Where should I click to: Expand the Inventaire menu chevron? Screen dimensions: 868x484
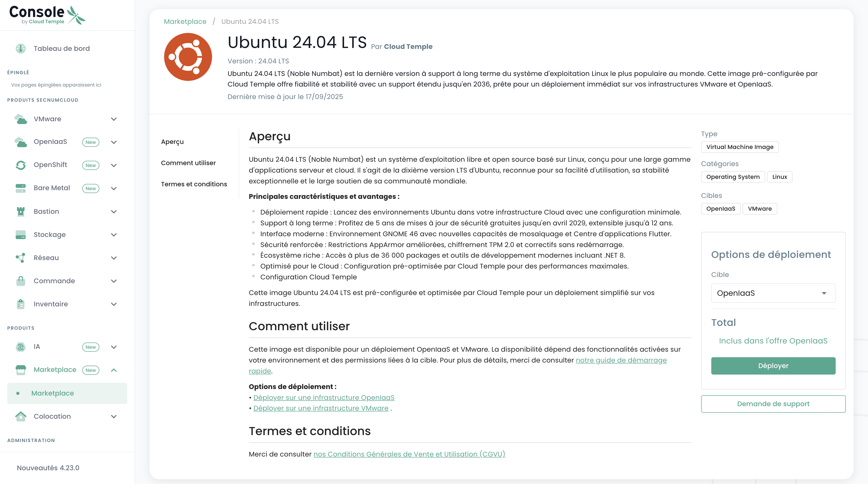[114, 304]
